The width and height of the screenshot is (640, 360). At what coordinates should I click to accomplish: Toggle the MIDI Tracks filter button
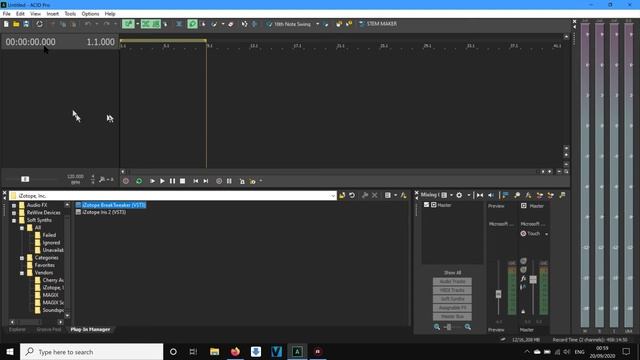[x=452, y=290]
